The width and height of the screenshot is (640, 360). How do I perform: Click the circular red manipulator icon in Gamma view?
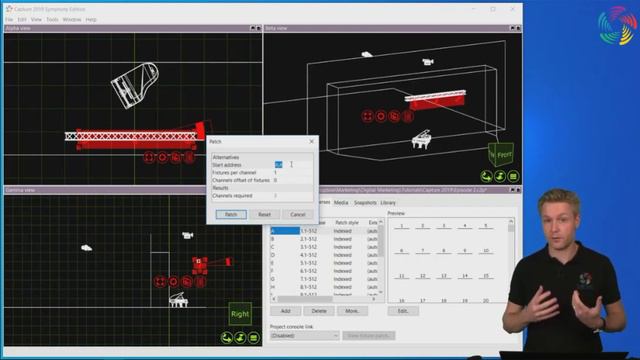click(x=173, y=281)
